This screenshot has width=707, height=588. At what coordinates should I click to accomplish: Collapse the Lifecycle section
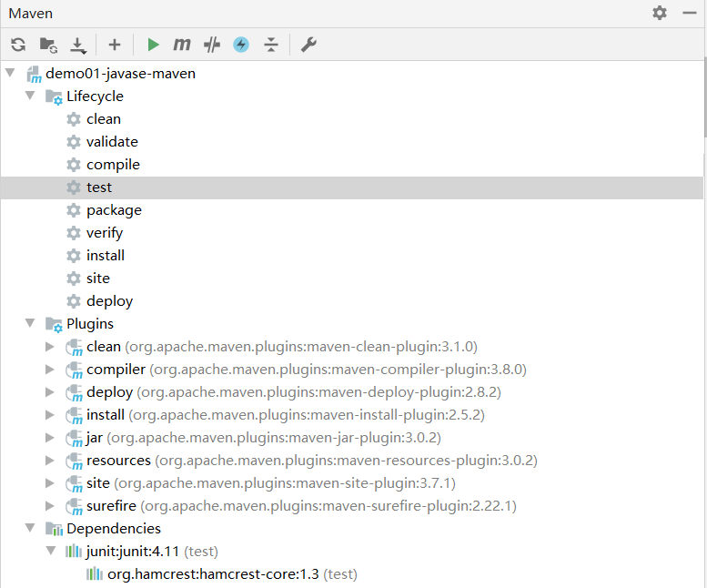tap(30, 96)
